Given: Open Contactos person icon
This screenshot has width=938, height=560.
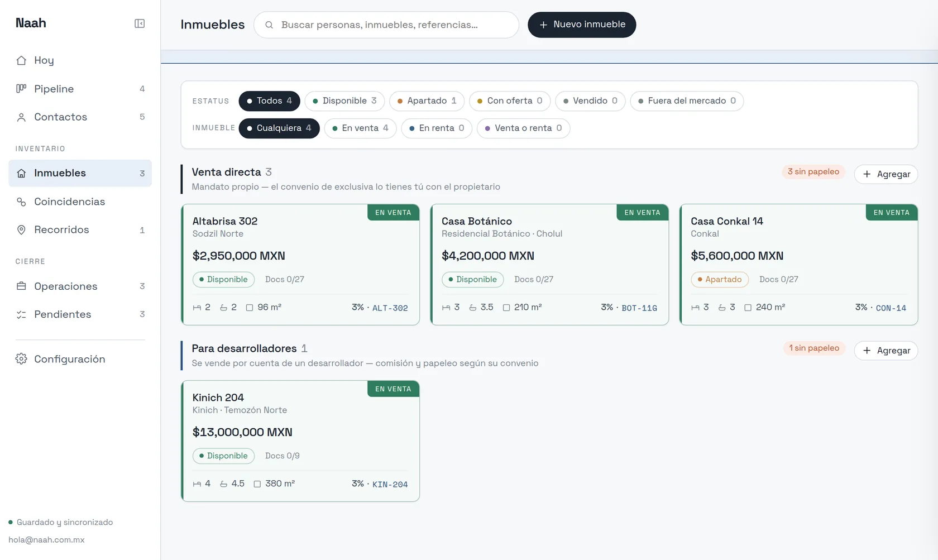Looking at the screenshot, I should tap(21, 117).
